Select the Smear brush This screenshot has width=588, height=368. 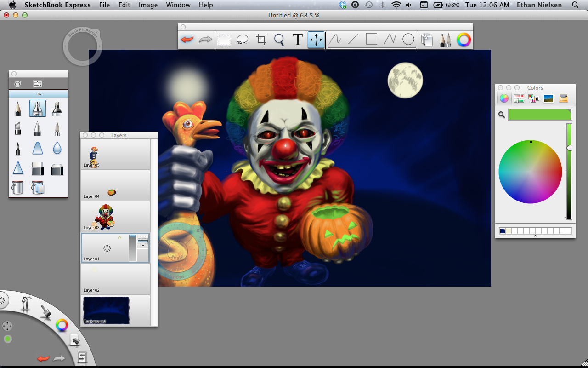pos(38,148)
